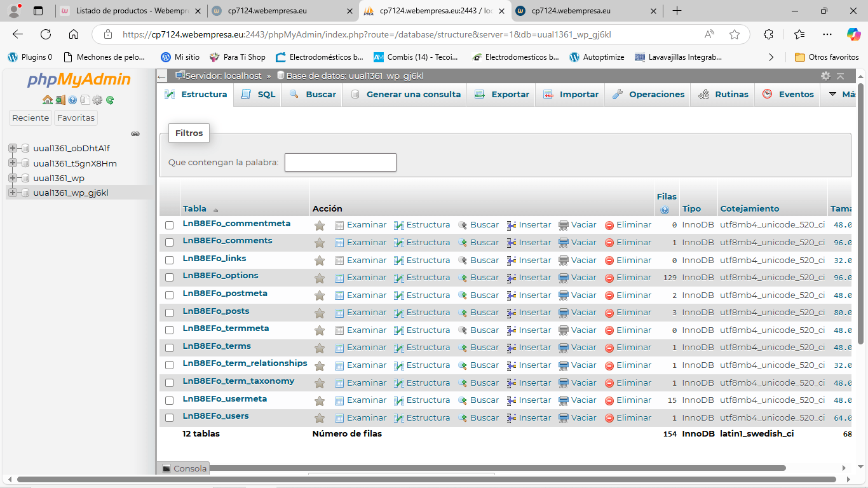
Task: Open Autoptimize bookmark in favorites bar
Action: click(x=597, y=57)
